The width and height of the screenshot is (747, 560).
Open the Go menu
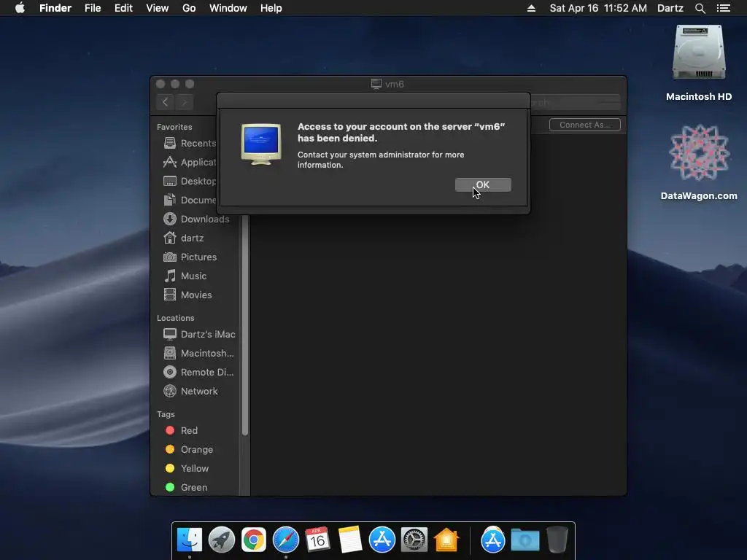click(189, 8)
